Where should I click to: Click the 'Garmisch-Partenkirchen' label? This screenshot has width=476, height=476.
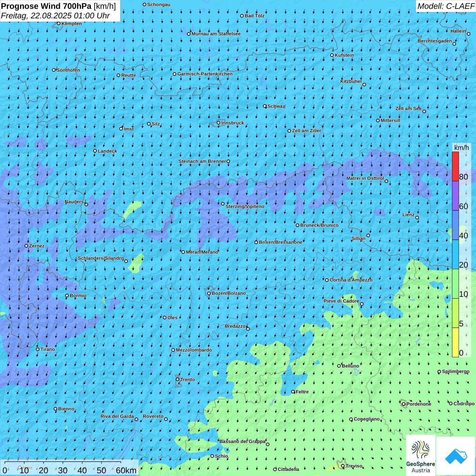coord(205,74)
